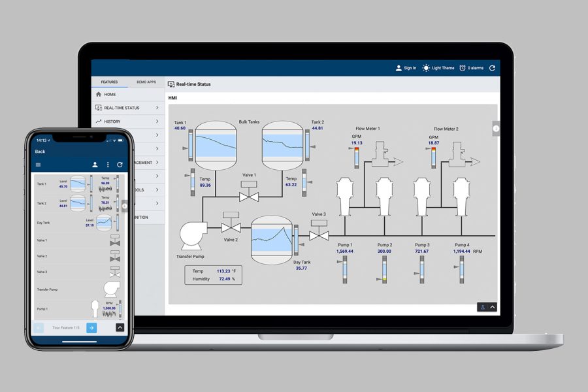Click the flask icon at HMI bottom-right

483,306
